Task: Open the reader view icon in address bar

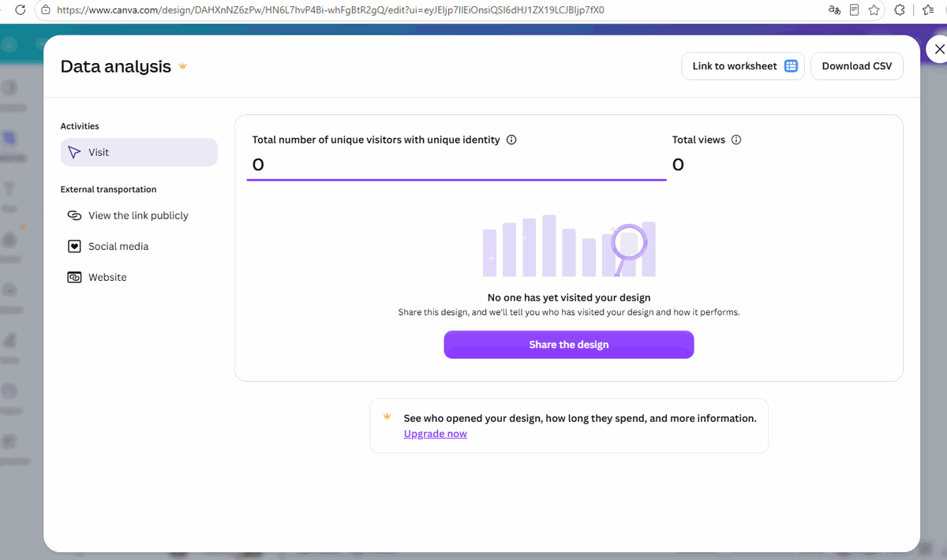Action: [x=855, y=10]
